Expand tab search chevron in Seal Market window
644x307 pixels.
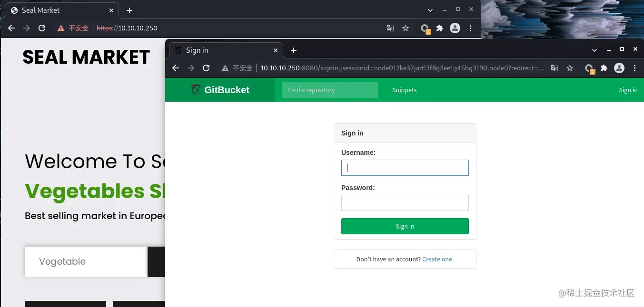click(x=430, y=10)
